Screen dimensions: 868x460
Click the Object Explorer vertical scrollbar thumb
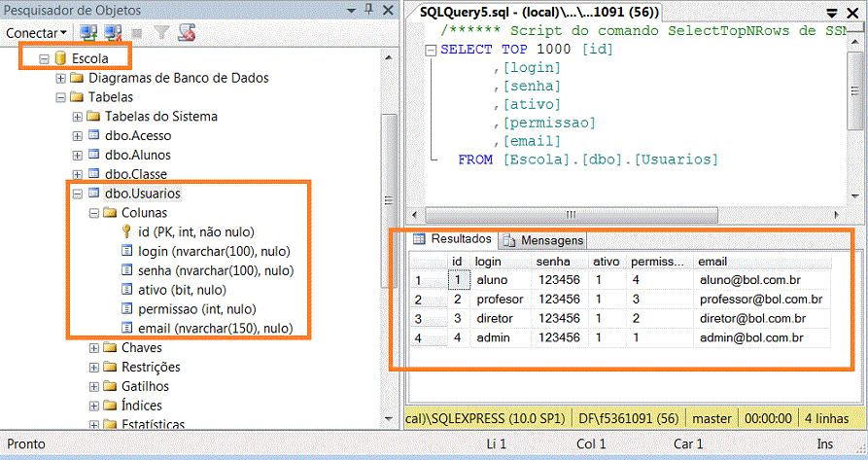coord(389,200)
